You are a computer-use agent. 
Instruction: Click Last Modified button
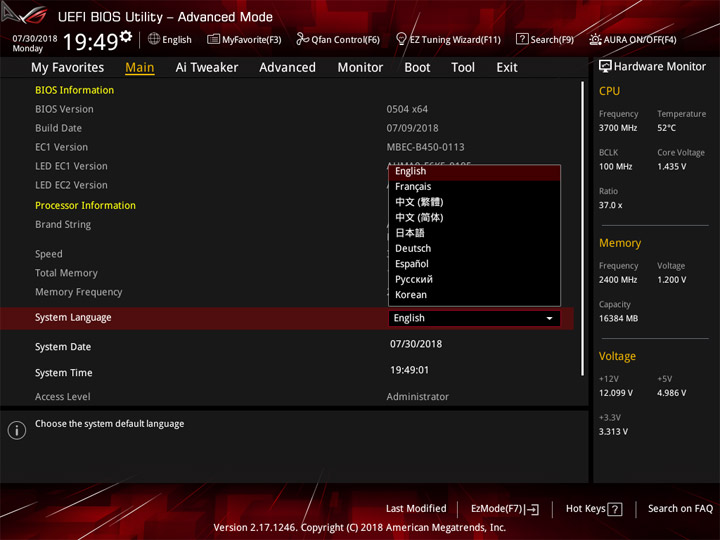[x=416, y=508]
